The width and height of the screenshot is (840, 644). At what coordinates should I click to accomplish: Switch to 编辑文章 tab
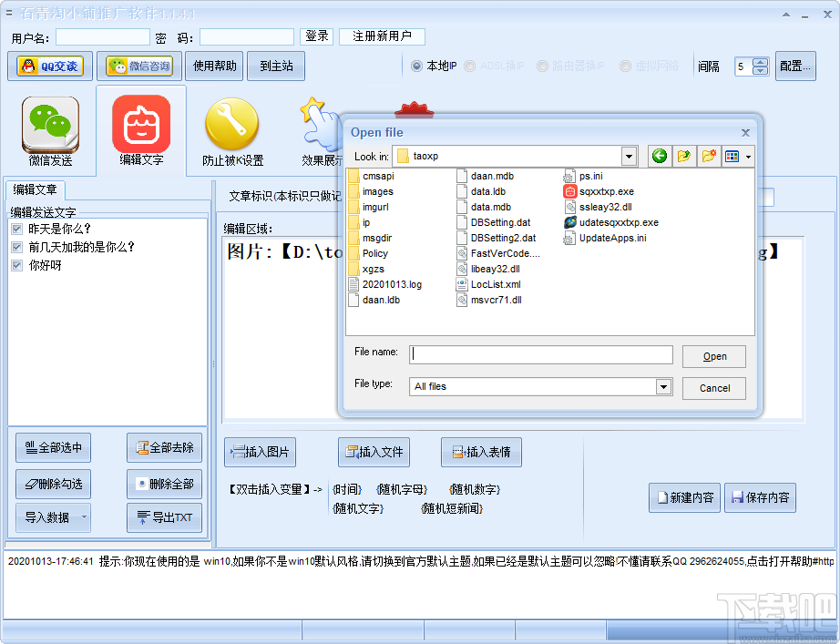(x=35, y=189)
